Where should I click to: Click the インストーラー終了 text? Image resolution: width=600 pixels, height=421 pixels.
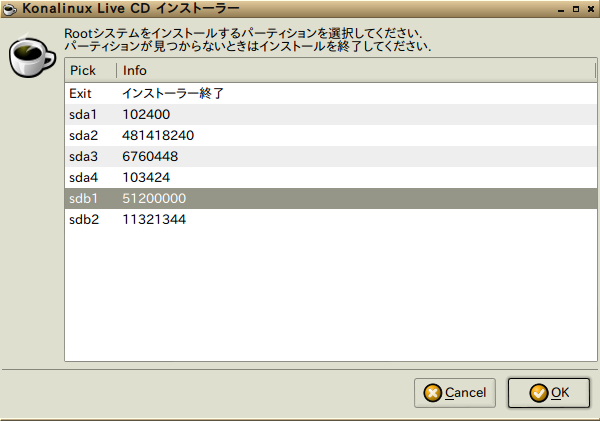tap(173, 93)
